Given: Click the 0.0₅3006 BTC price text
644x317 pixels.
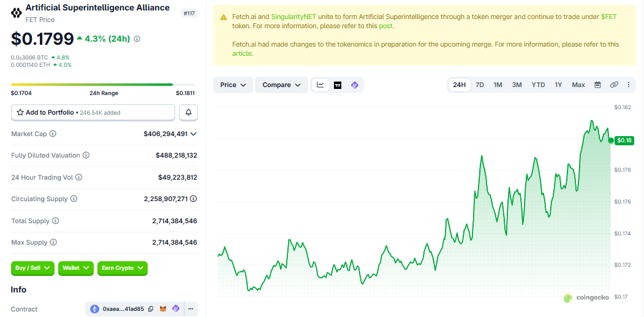Looking at the screenshot, I should [29, 58].
